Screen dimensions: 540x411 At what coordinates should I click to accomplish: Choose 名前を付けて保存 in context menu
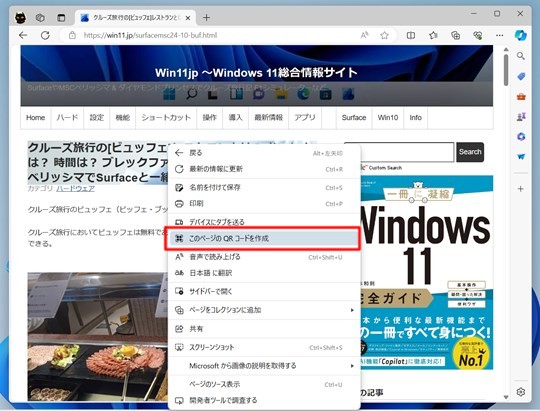[x=264, y=188]
